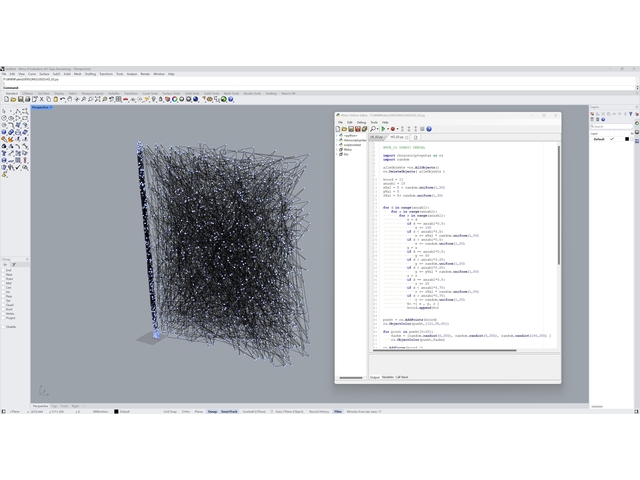Click the blue render sphere icon
Image resolution: width=640 pixels, height=480 pixels.
196,99
